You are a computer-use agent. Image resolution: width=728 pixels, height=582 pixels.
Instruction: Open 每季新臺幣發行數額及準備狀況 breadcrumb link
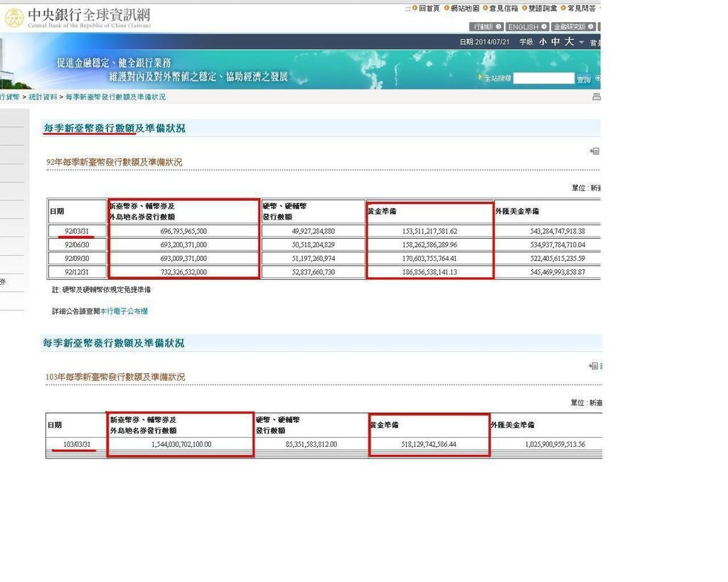(116, 97)
